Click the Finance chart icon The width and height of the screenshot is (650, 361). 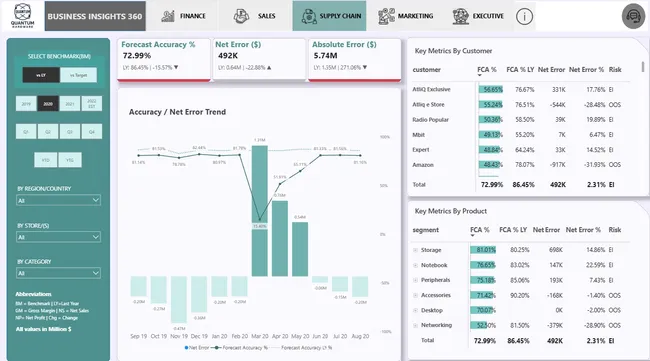point(168,16)
